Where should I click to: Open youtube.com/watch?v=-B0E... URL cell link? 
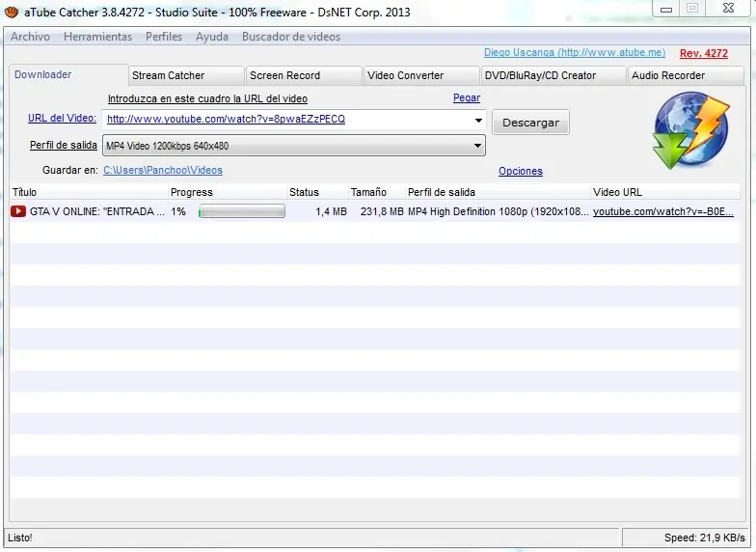(x=663, y=211)
